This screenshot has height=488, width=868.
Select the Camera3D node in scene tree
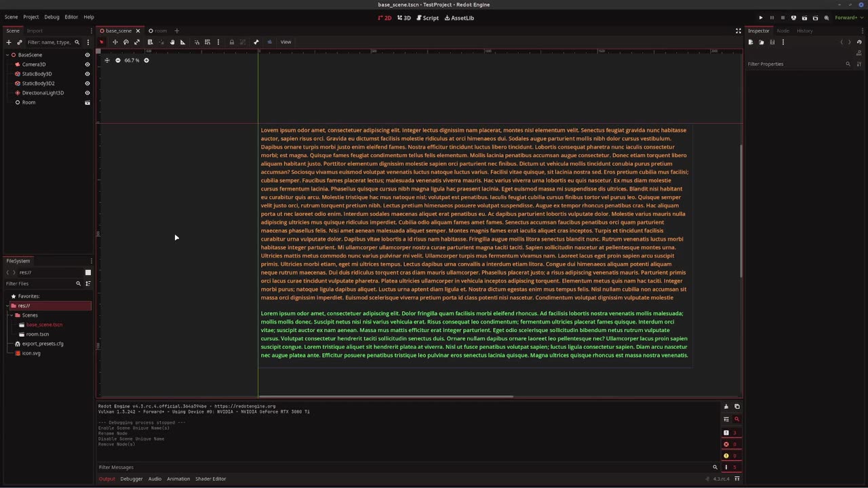(x=33, y=64)
